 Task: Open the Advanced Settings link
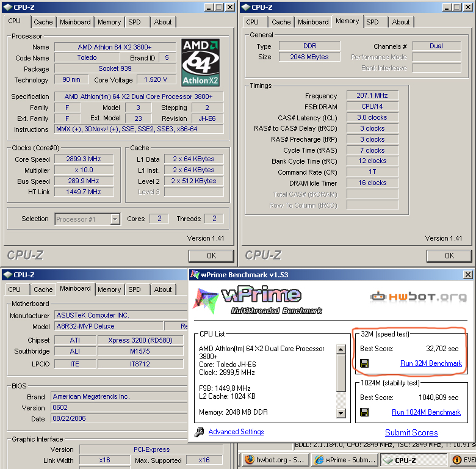(x=236, y=432)
